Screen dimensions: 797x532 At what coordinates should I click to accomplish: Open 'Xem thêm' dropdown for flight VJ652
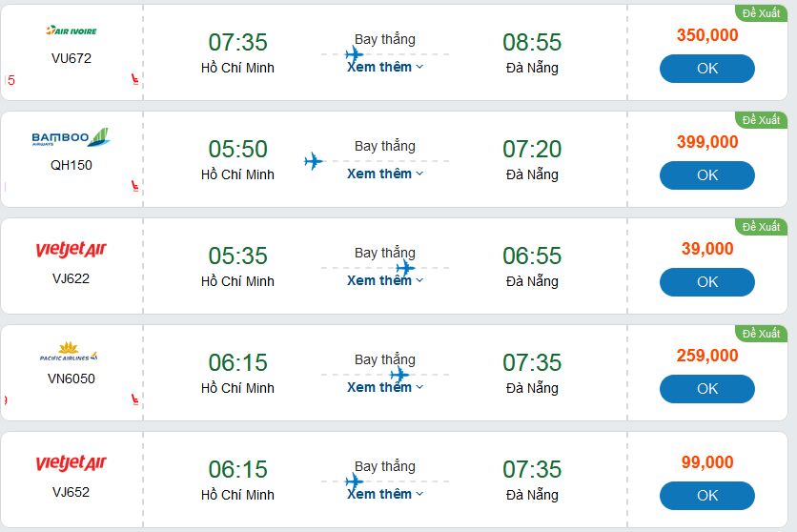384,494
